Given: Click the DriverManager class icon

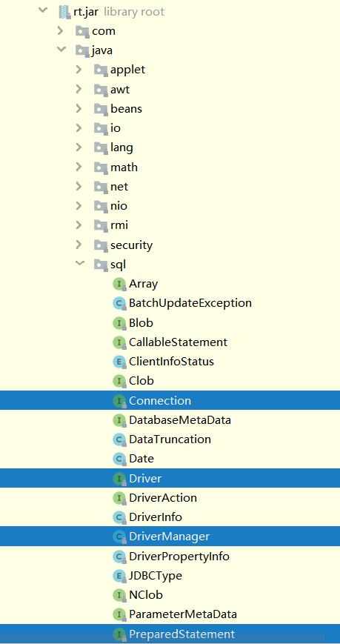Looking at the screenshot, I should (119, 537).
